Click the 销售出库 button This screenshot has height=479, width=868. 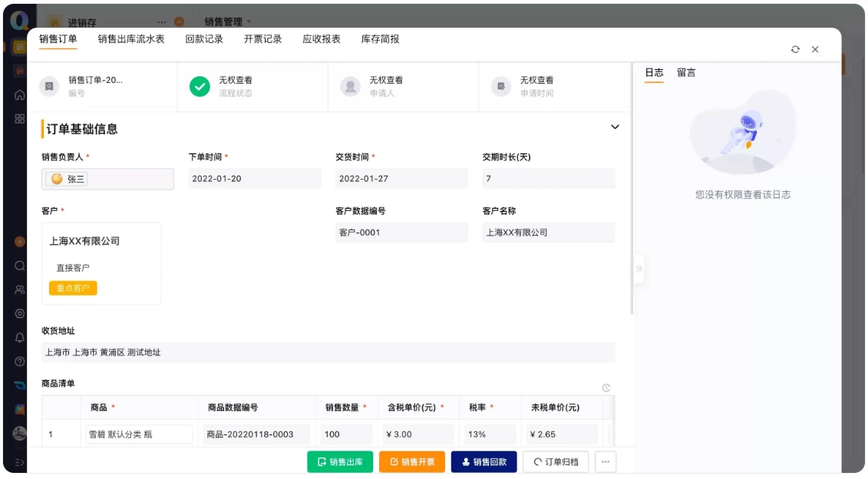pos(340,462)
